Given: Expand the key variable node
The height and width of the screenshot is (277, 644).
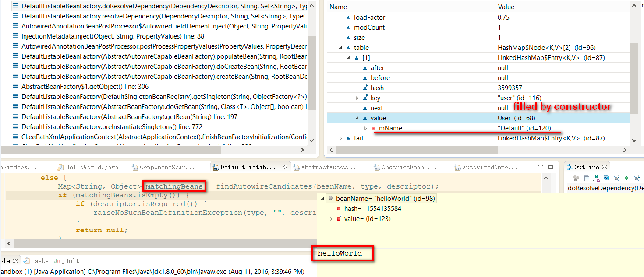Looking at the screenshot, I should pos(357,98).
